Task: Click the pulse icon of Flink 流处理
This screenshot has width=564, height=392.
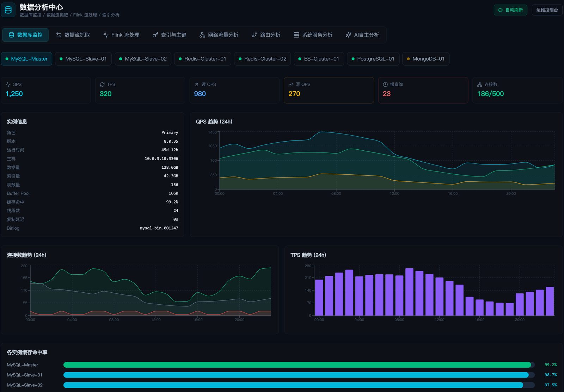Action: click(x=106, y=35)
